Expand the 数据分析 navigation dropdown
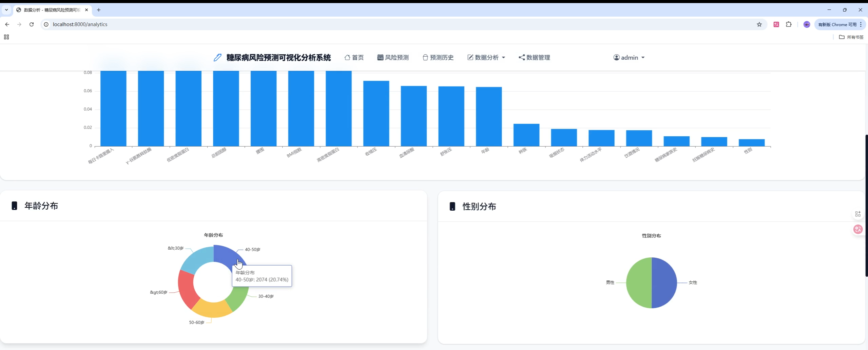The image size is (868, 350). click(503, 57)
